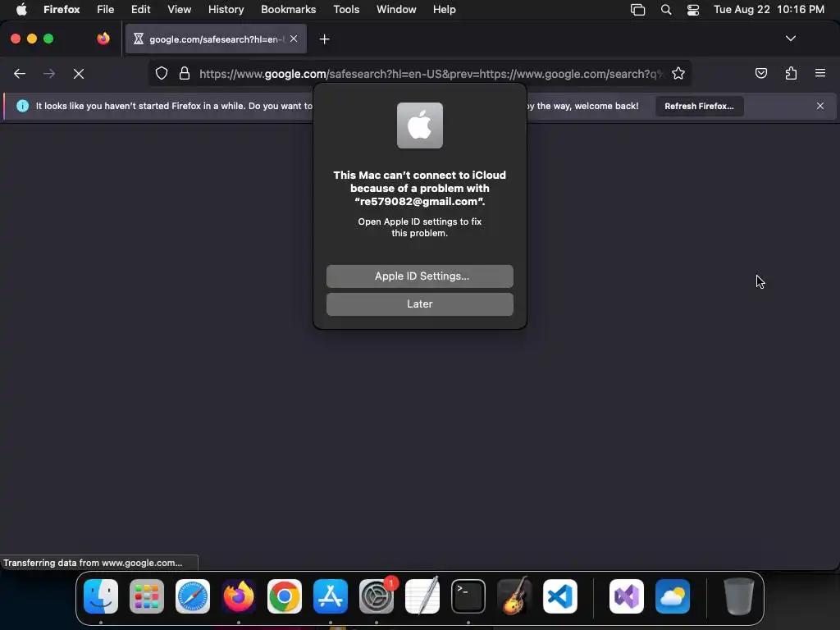This screenshot has width=840, height=630.
Task: Open tracking protection shield icon
Action: click(x=162, y=73)
